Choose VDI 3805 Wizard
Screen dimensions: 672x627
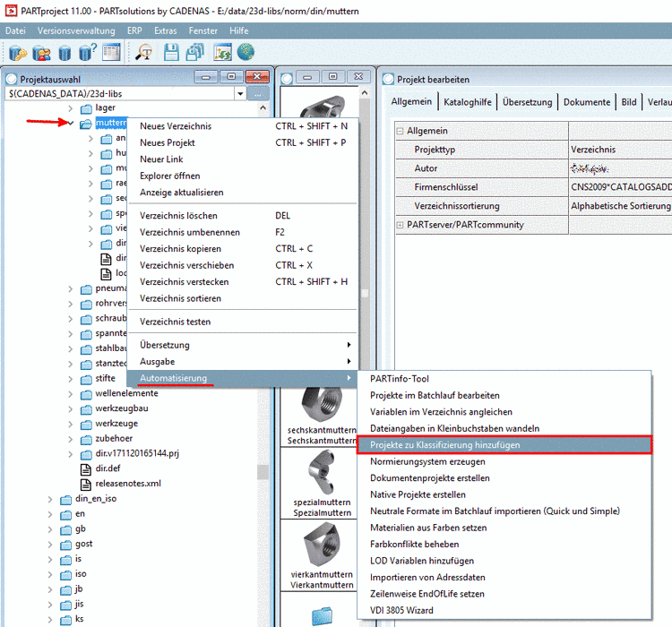pos(504,610)
